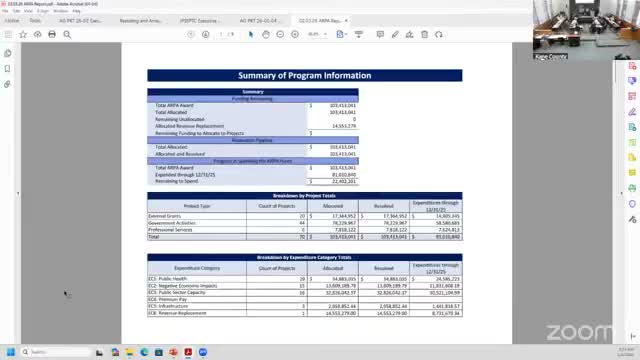Viewport: 640px width, 360px height.
Task: Open More Tools wrench icon in right pane
Action: (632, 220)
